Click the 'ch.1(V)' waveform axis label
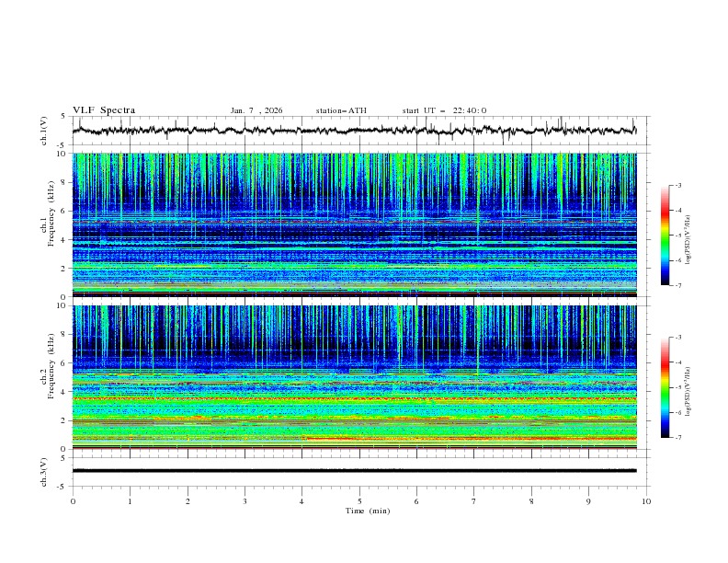The image size is (728, 563). (x=44, y=131)
